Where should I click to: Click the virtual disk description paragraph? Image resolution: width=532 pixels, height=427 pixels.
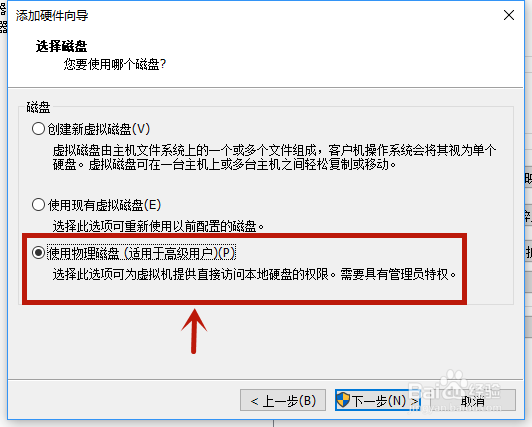coord(274,157)
